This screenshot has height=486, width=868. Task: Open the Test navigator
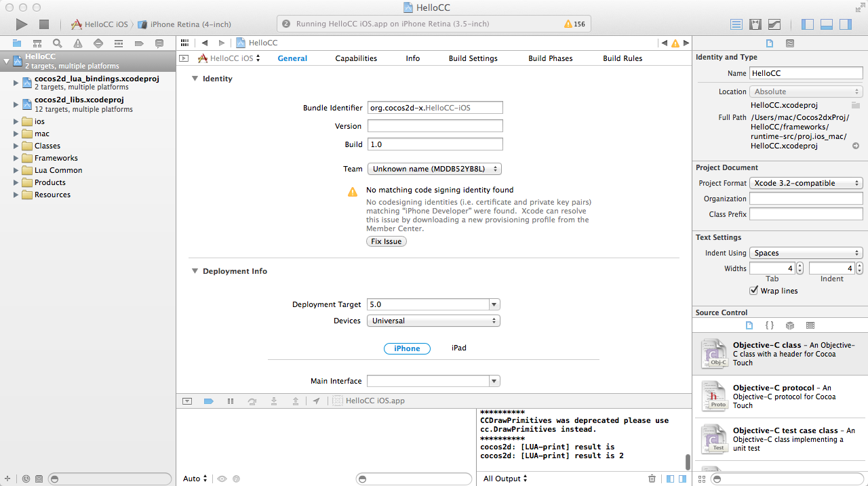coord(98,43)
